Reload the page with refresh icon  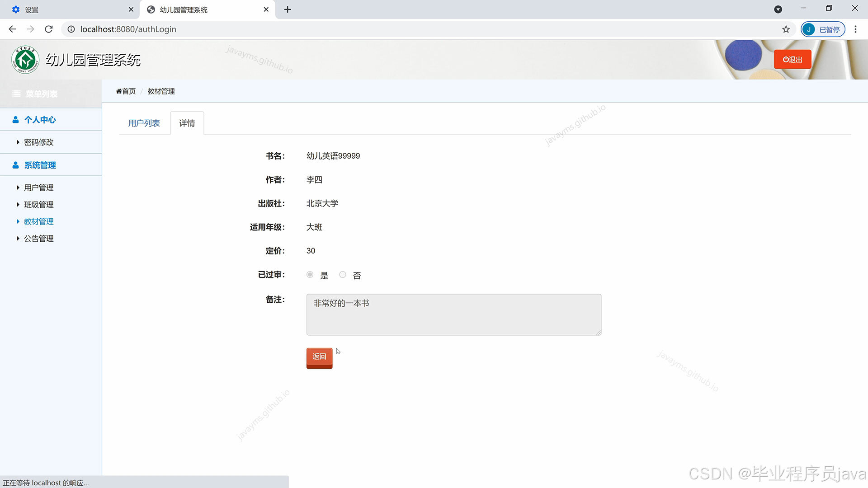49,29
